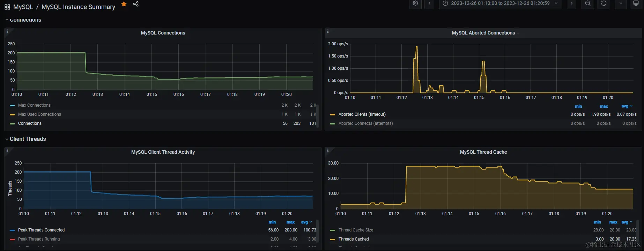This screenshot has width=644, height=251.
Task: Show info for Thread Cache panel
Action: 328,151
